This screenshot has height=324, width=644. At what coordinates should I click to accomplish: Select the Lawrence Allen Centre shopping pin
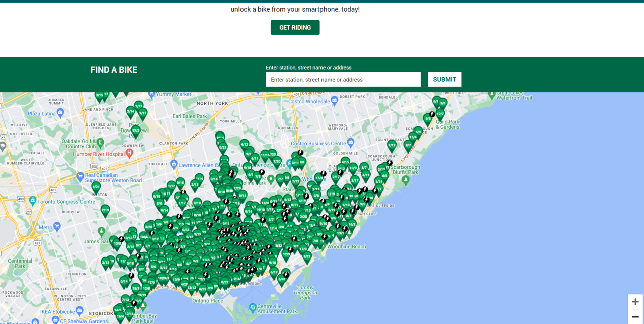coord(174,164)
